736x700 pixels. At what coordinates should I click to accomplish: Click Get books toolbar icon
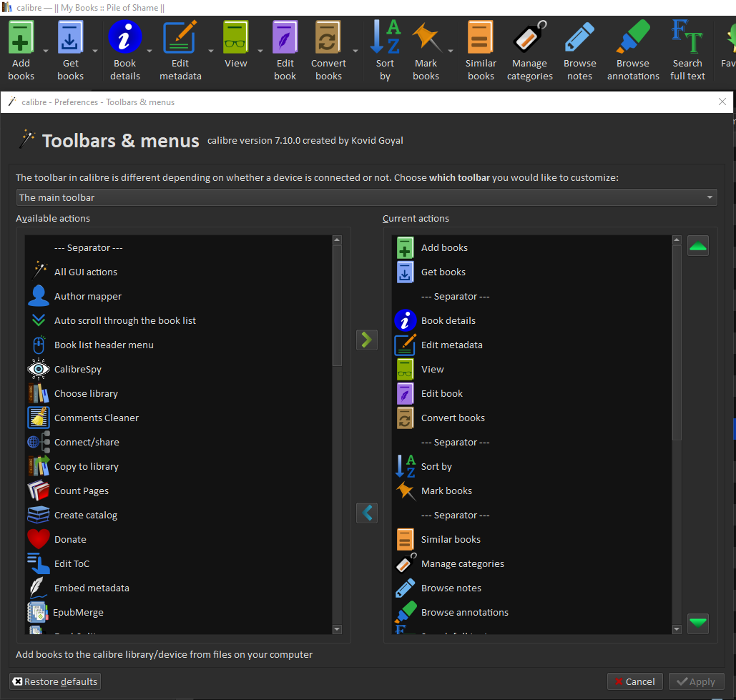coord(70,37)
